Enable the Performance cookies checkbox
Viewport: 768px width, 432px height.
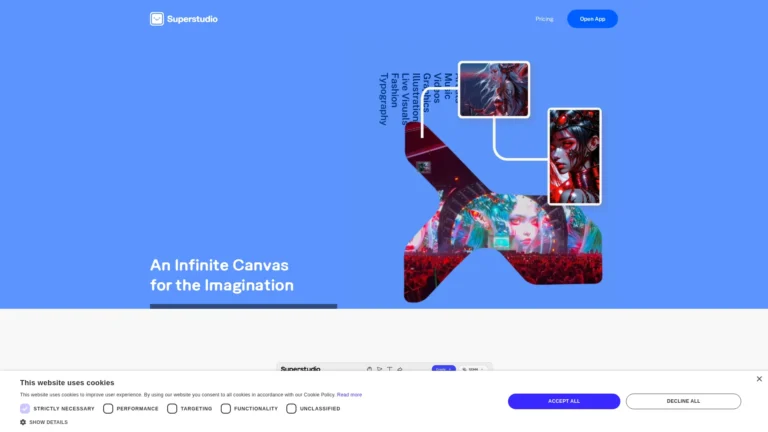[108, 408]
